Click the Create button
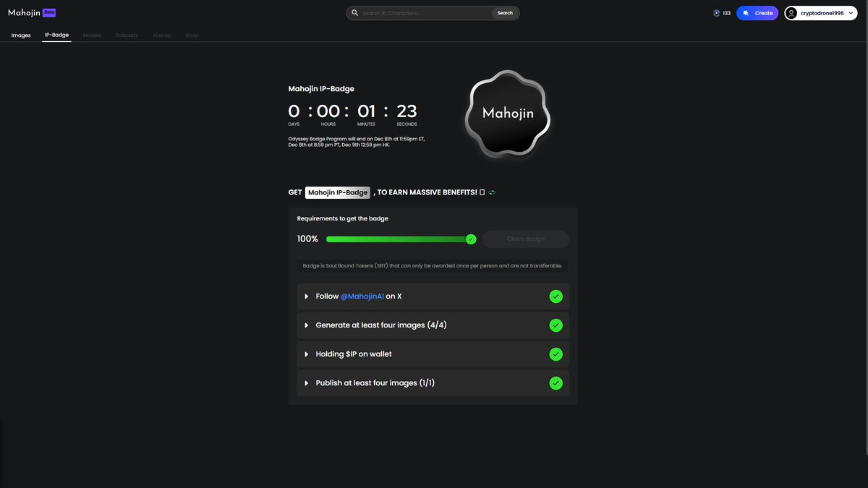Screen dimensions: 868x488 (757, 13)
